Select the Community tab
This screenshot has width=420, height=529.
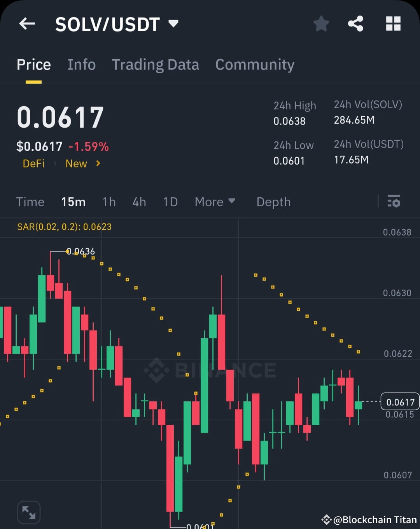pos(255,64)
